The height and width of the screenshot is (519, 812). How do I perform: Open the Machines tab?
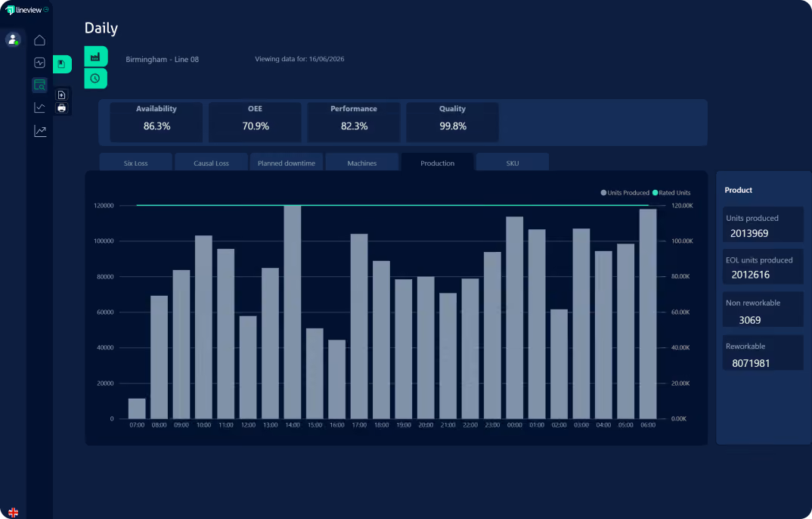pyautogui.click(x=362, y=163)
